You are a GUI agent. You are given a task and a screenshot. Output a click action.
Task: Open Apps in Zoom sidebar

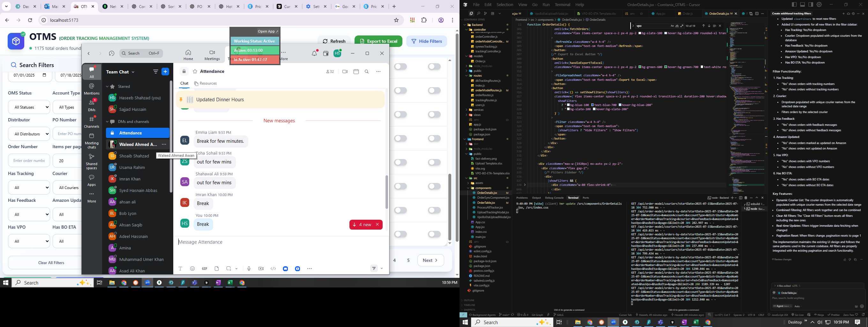coord(92,180)
